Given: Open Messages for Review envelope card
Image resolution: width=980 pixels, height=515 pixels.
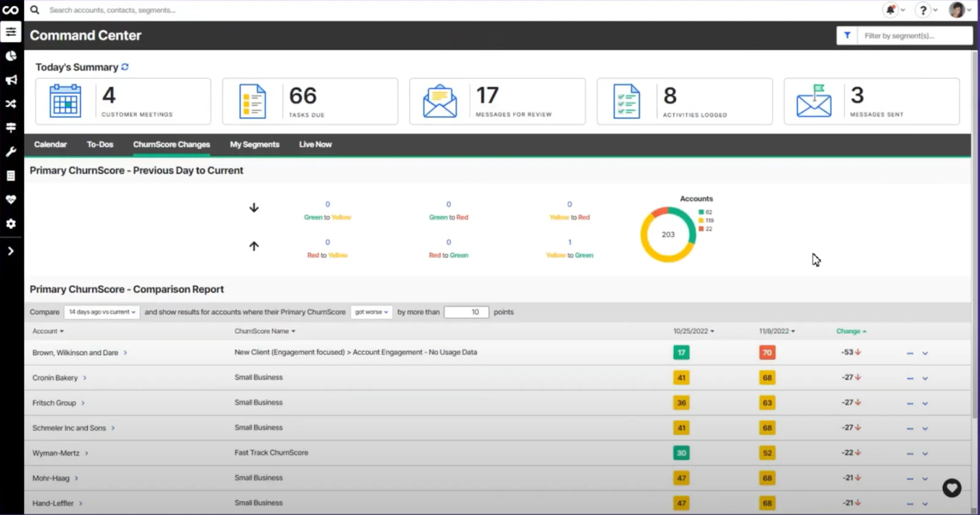Looking at the screenshot, I should coord(497,101).
